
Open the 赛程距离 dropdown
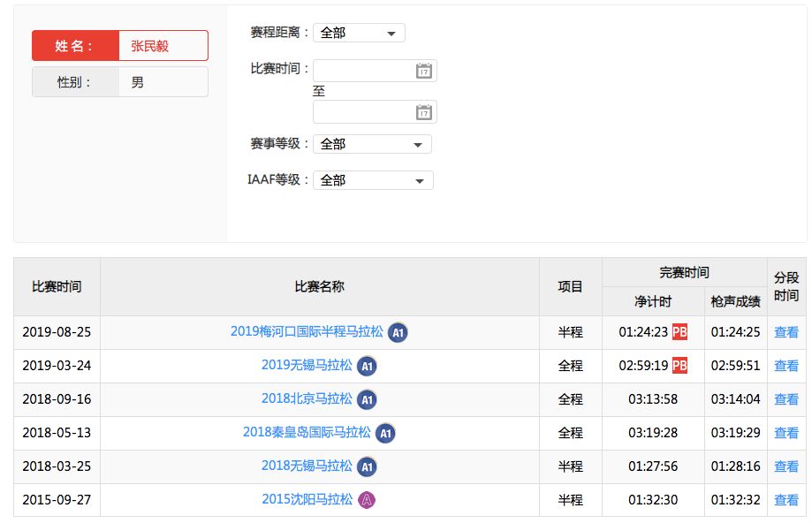359,32
